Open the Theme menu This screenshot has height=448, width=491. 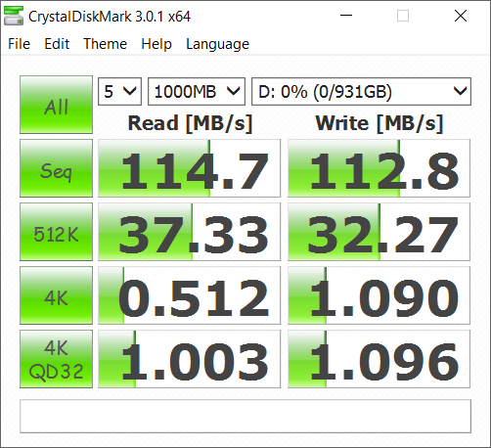coord(105,44)
